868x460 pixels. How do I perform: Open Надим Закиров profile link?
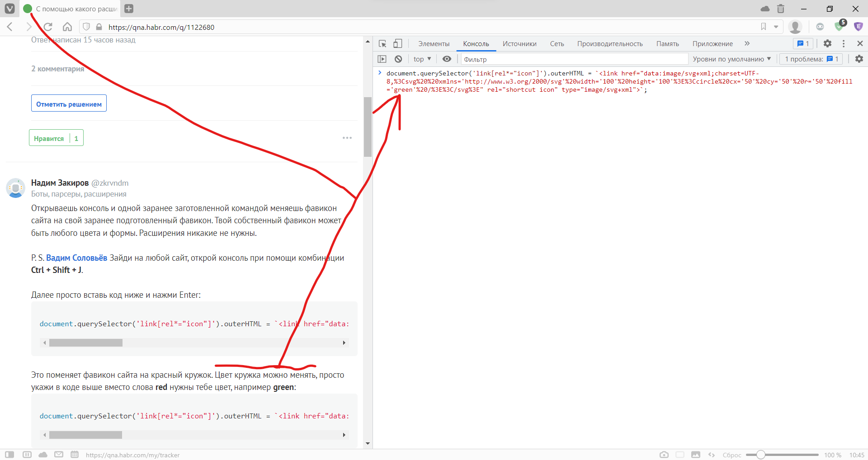pos(60,183)
